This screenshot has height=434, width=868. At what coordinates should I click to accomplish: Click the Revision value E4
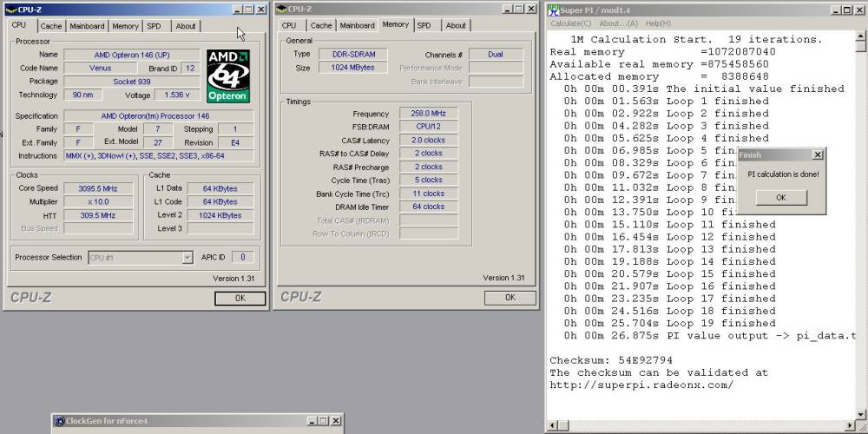[x=235, y=143]
